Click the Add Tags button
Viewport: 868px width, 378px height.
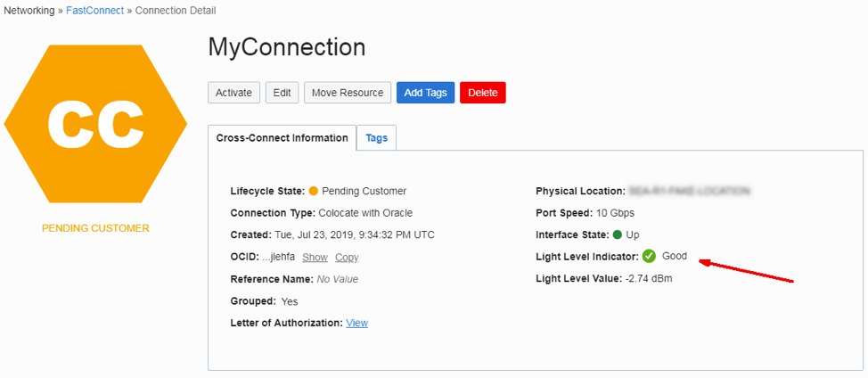(x=425, y=93)
